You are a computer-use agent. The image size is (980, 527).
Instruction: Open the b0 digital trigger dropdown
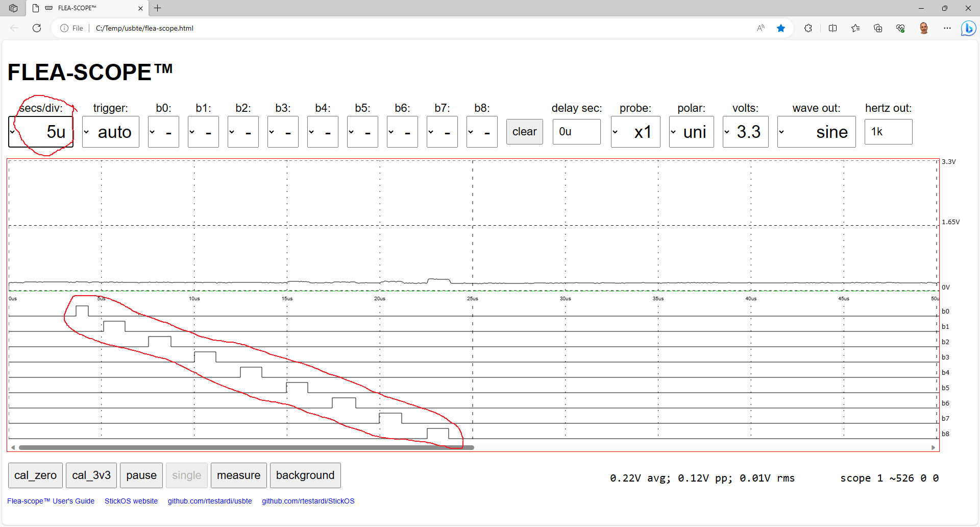(x=163, y=132)
